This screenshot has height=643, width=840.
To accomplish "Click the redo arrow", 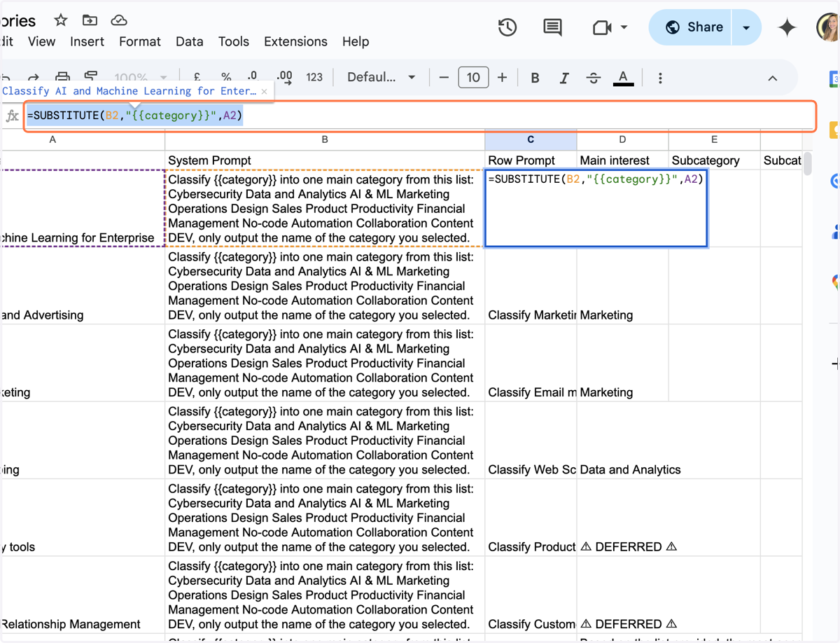I will click(x=33, y=77).
